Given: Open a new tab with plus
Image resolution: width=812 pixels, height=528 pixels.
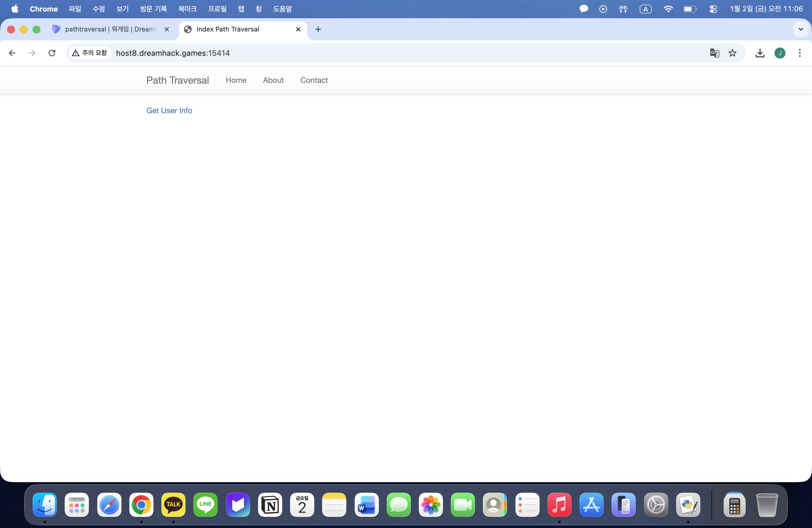Looking at the screenshot, I should tap(318, 29).
